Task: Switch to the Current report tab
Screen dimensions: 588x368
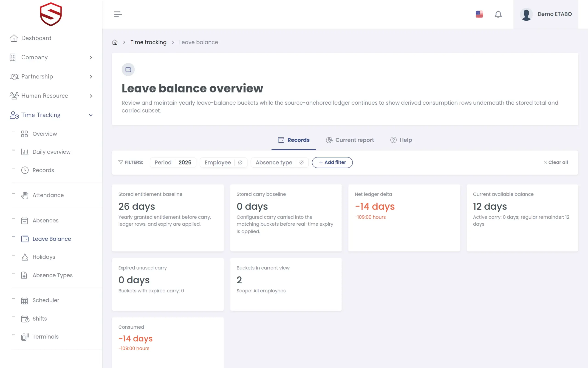Action: click(350, 140)
